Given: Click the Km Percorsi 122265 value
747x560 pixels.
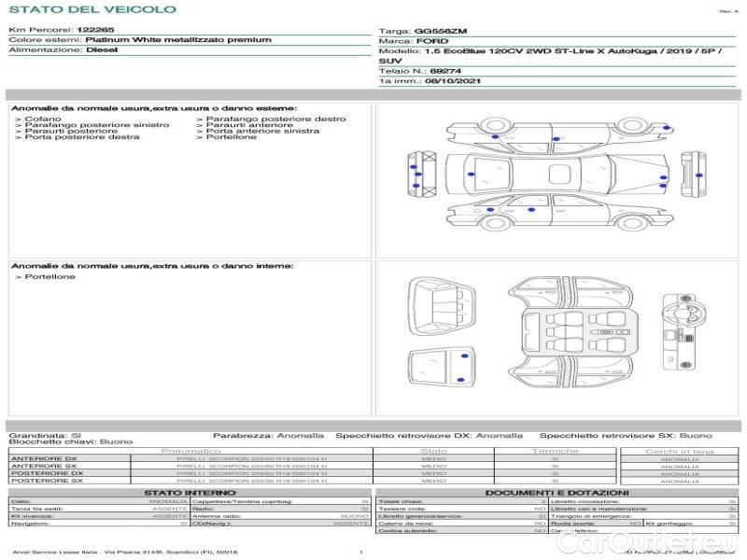Looking at the screenshot, I should [95, 30].
